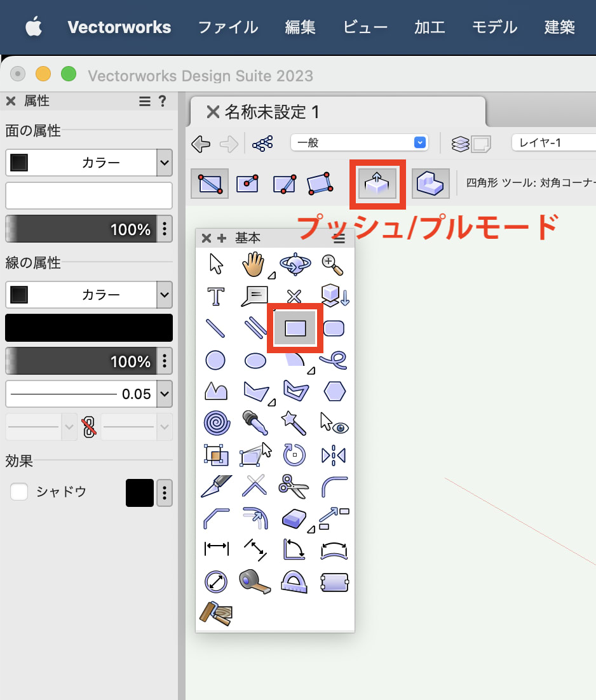Open the 一般 view dropdown
Screen dimensions: 596x700
coord(359,142)
